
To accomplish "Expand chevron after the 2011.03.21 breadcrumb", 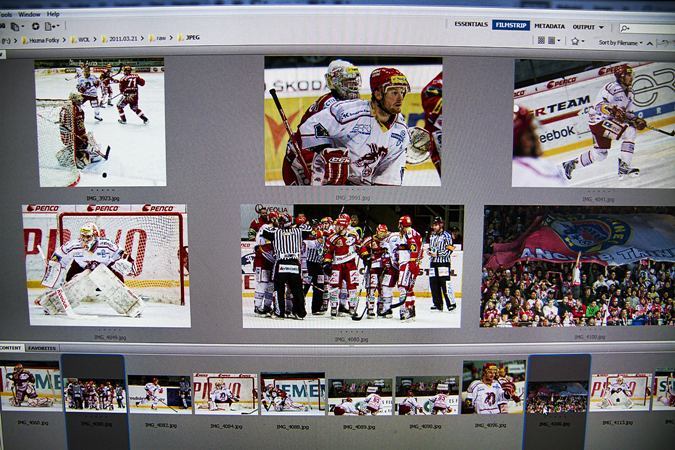I will 142,38.
